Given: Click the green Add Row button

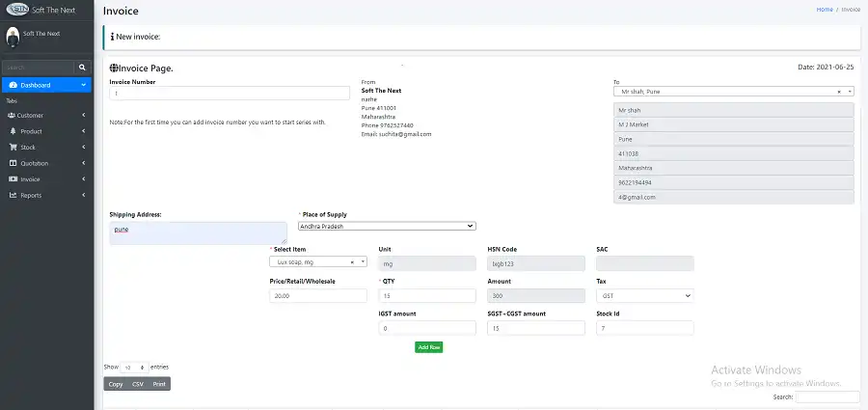Looking at the screenshot, I should [428, 347].
